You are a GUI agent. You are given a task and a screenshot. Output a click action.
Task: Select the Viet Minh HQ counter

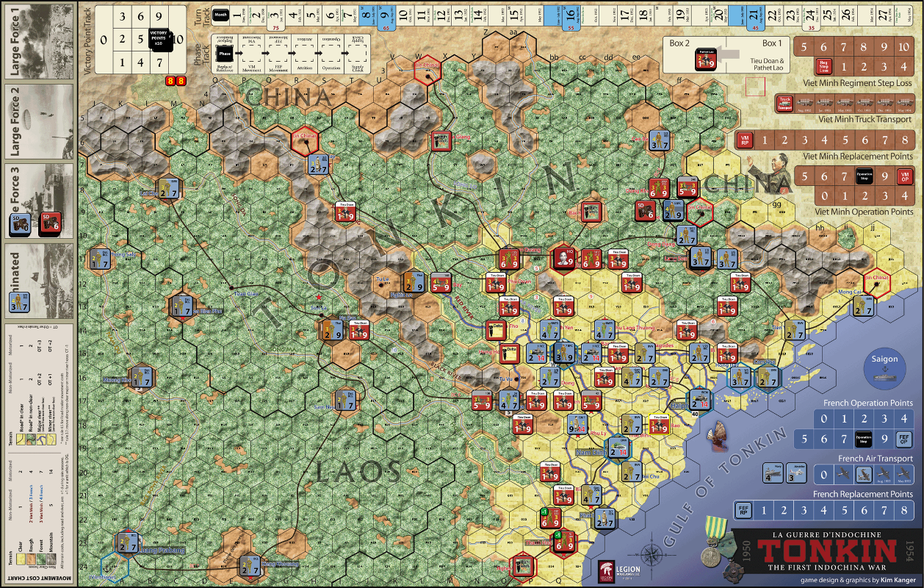(x=563, y=257)
